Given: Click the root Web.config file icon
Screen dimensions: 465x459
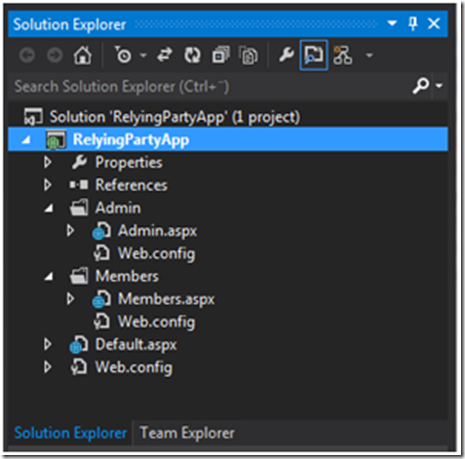Looking at the screenshot, I should coord(79,367).
